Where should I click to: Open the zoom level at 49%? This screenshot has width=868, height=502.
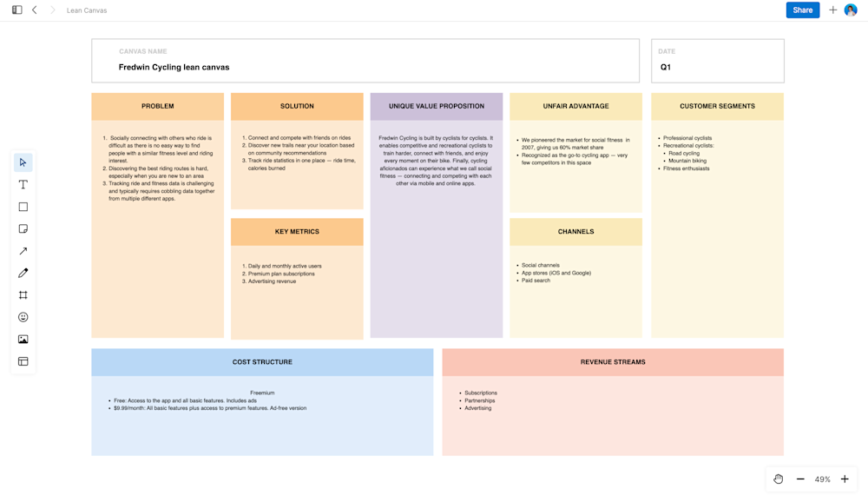pos(822,479)
